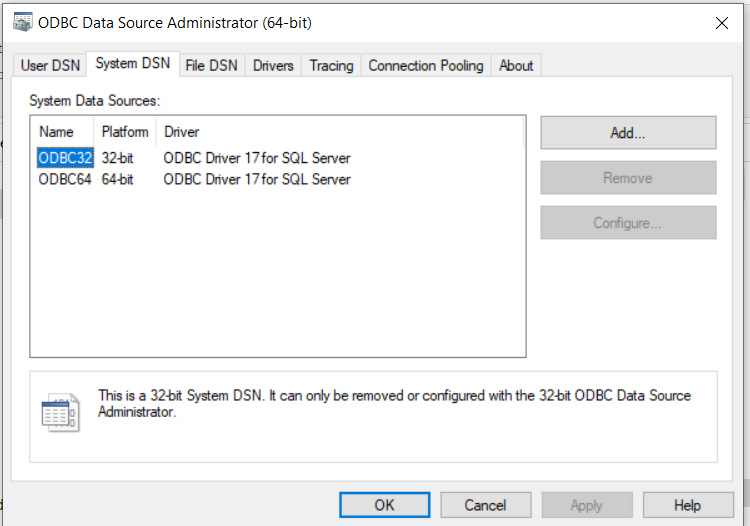Select the ODBC64 data source row
Image resolution: width=750 pixels, height=526 pixels.
click(65, 180)
